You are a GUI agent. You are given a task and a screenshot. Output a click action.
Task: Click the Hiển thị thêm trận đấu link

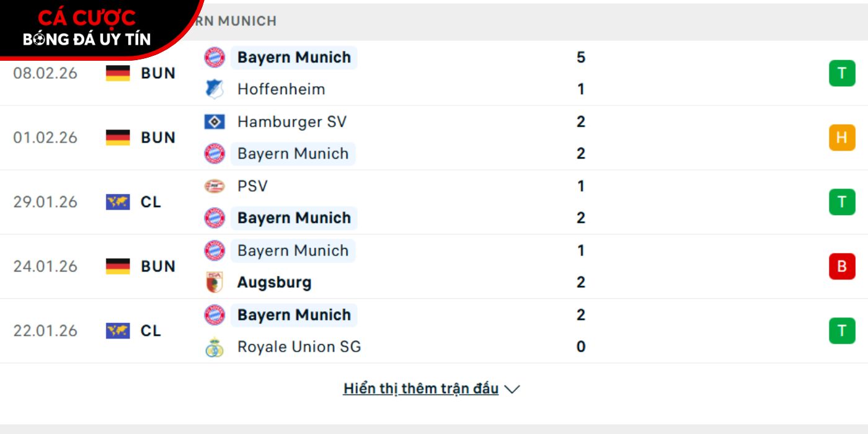420,388
